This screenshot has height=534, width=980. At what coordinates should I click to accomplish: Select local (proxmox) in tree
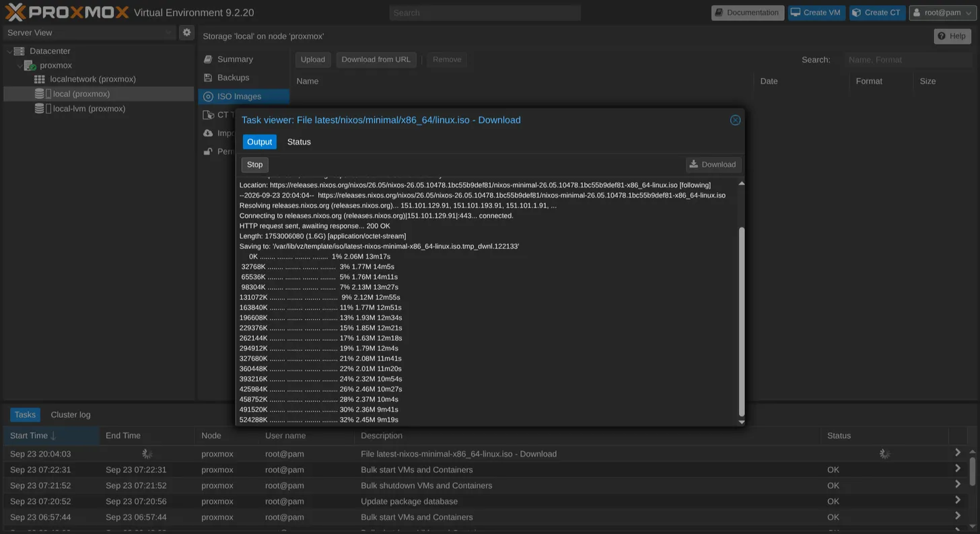point(81,93)
